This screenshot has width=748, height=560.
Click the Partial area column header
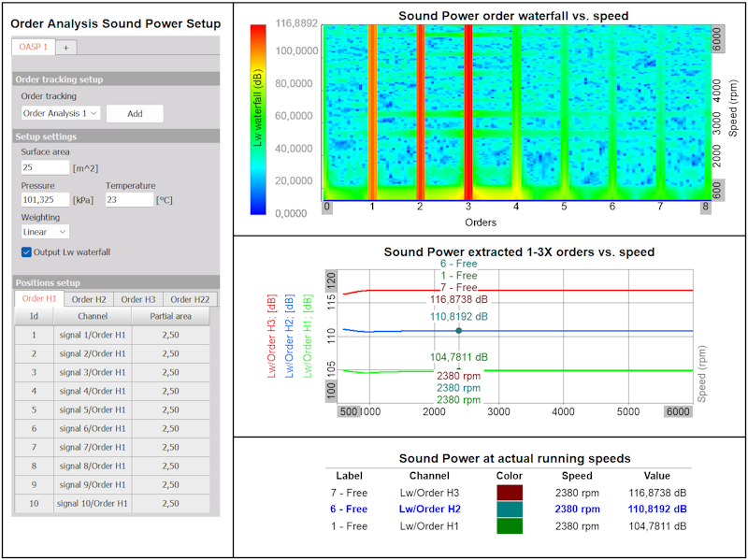(171, 316)
